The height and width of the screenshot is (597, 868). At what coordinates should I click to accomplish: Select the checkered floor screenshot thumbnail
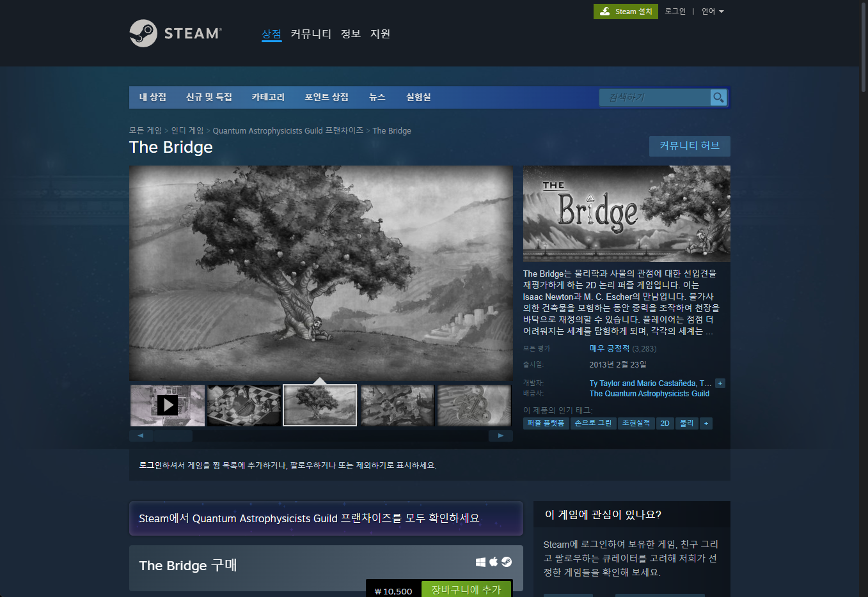(x=244, y=405)
